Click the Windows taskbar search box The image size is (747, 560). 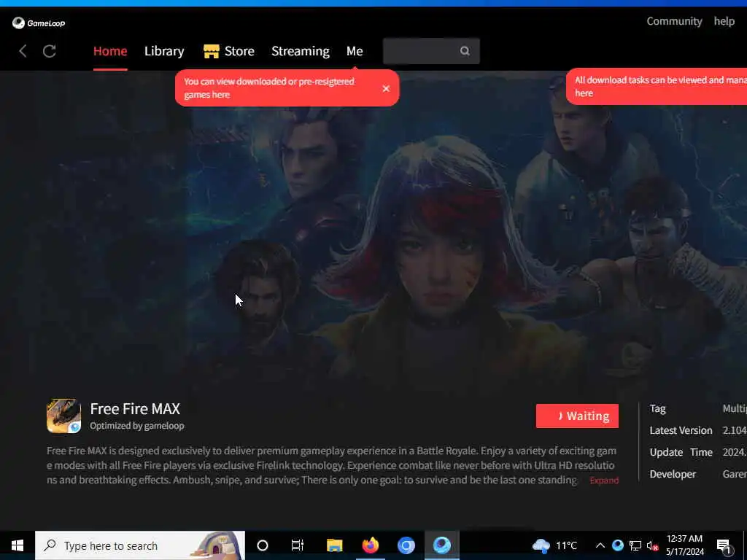pyautogui.click(x=140, y=545)
